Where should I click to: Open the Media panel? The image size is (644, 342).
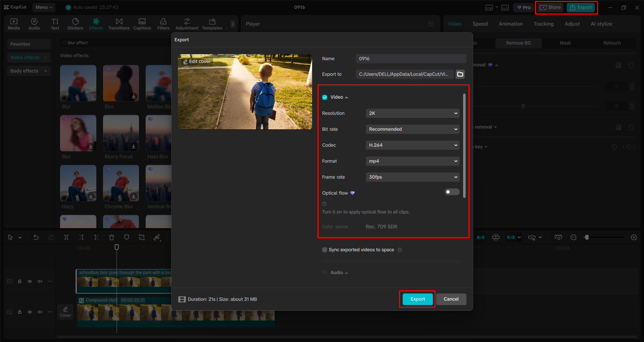click(x=14, y=24)
